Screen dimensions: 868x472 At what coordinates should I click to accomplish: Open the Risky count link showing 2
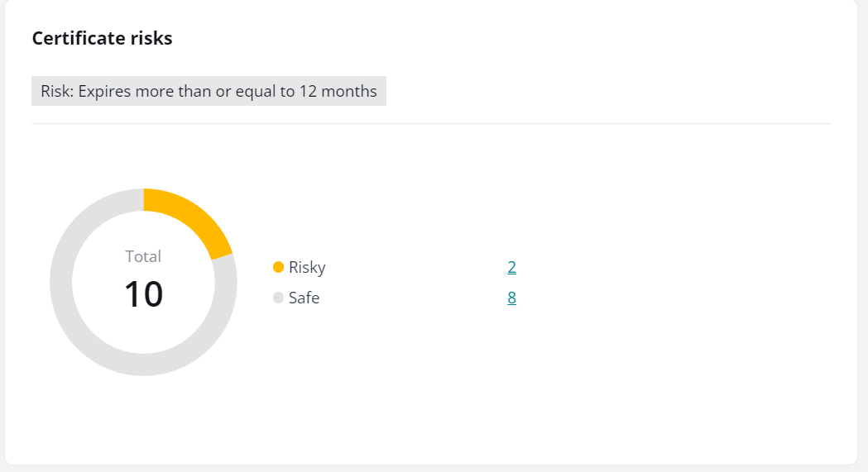[x=511, y=267]
